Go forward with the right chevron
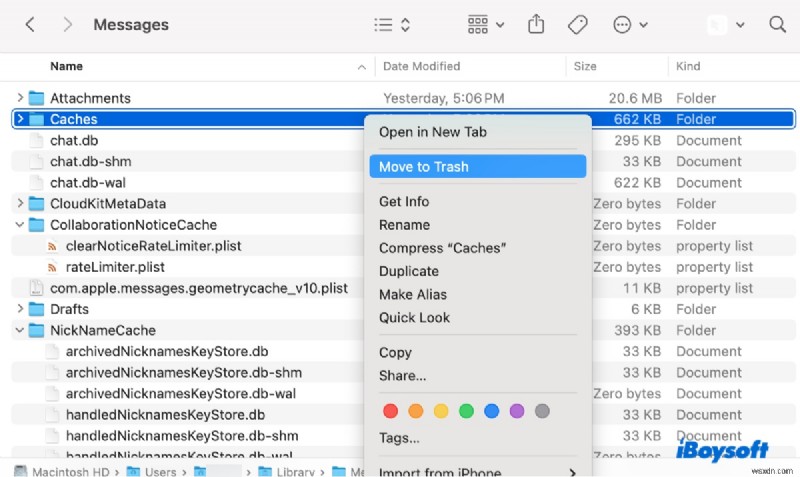The width and height of the screenshot is (800, 477). coord(67,24)
